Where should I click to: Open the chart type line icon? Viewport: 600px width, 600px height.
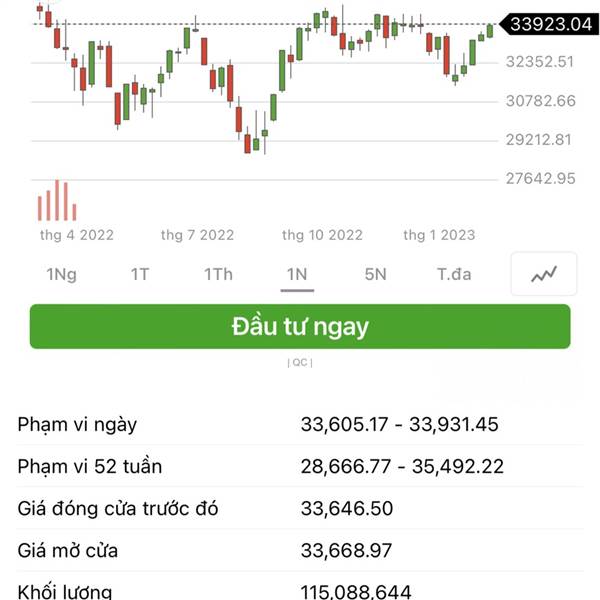coord(543,274)
